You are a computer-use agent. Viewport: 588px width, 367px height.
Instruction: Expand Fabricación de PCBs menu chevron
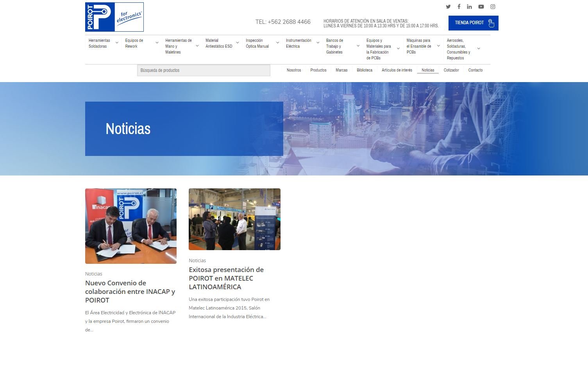[x=398, y=49]
